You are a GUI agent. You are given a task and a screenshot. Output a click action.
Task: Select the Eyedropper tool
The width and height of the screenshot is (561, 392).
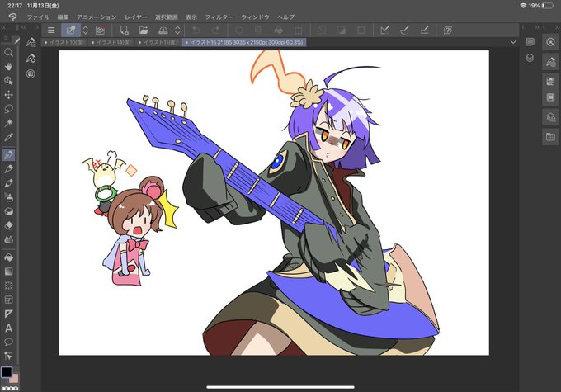tap(8, 137)
